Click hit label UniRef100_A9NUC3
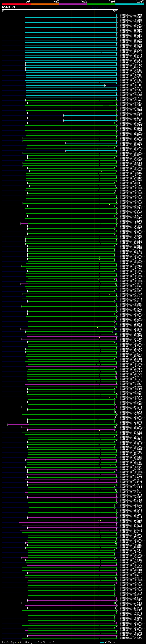 click(131, 67)
